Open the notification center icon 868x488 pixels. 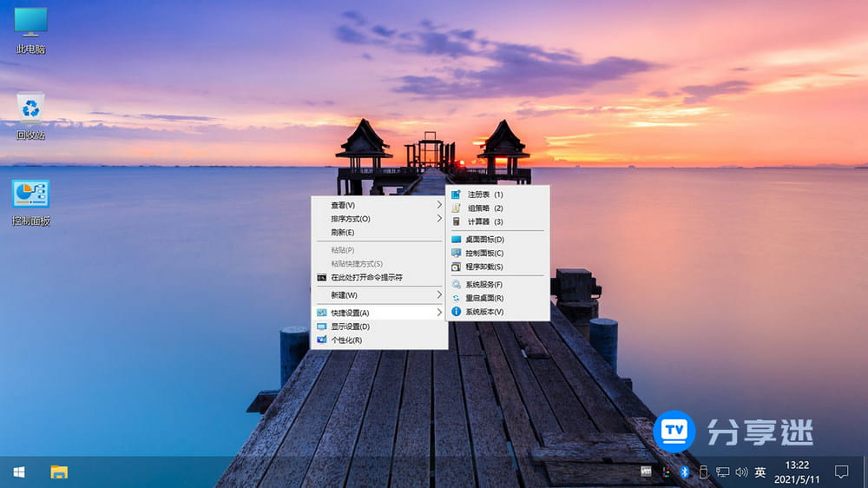pos(841,472)
